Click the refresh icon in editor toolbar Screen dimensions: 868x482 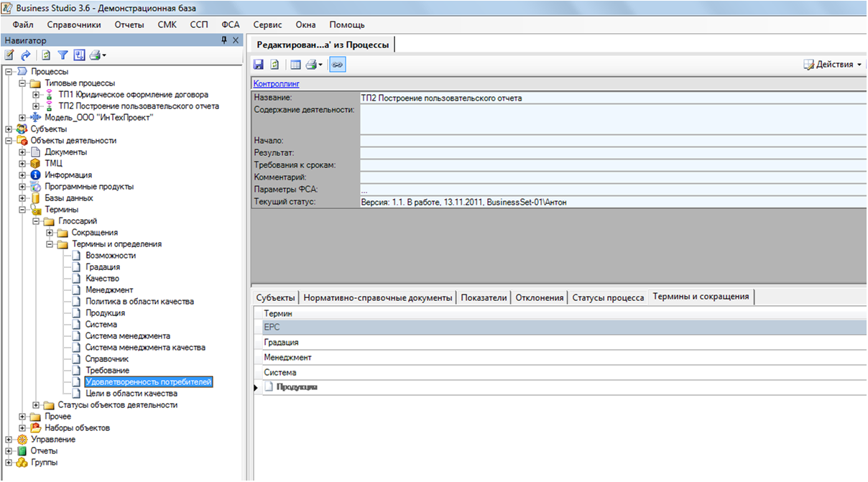(274, 65)
